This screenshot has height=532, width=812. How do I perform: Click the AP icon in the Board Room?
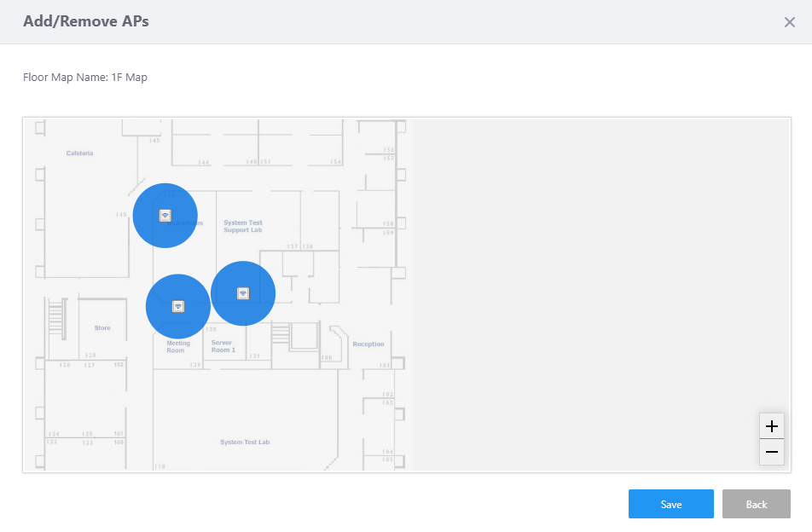(165, 216)
